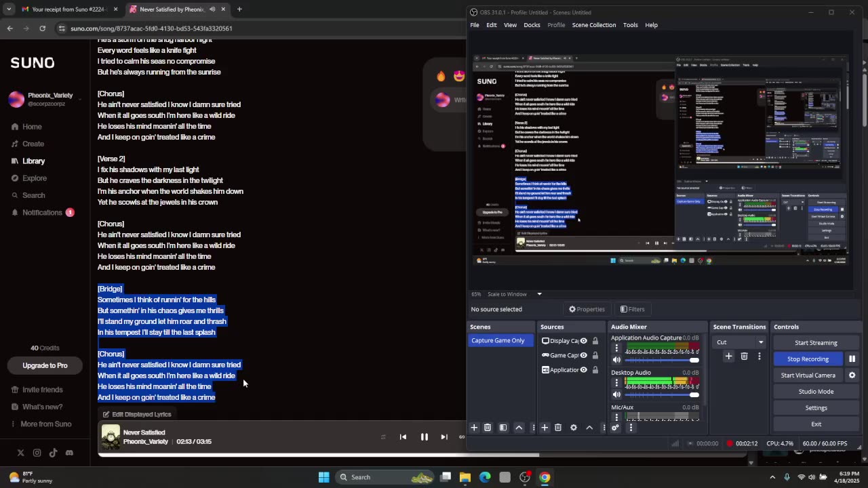Delete selected source with Sources trash icon

pyautogui.click(x=558, y=428)
